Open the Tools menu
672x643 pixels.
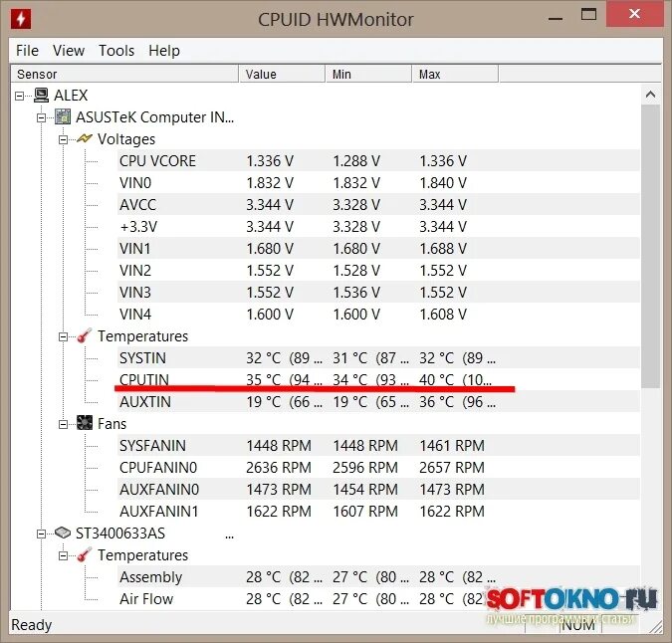(x=116, y=50)
